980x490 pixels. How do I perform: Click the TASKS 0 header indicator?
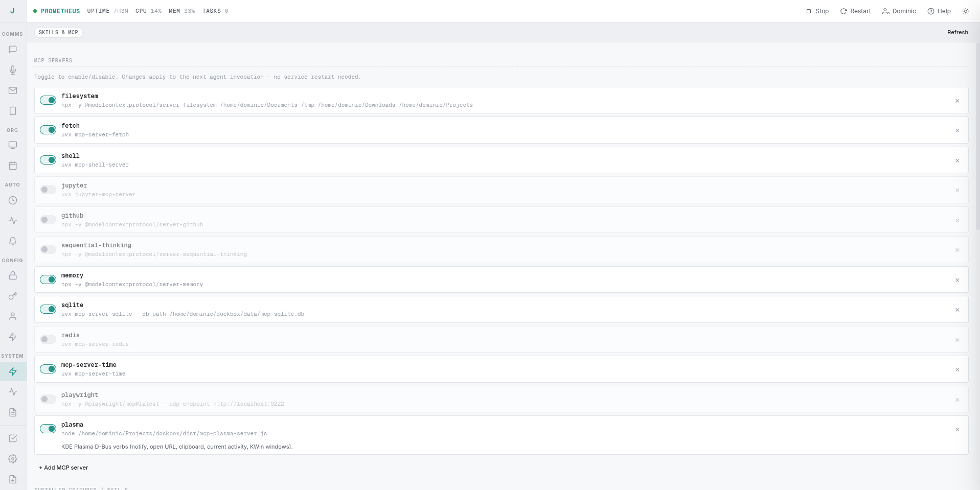pyautogui.click(x=215, y=11)
